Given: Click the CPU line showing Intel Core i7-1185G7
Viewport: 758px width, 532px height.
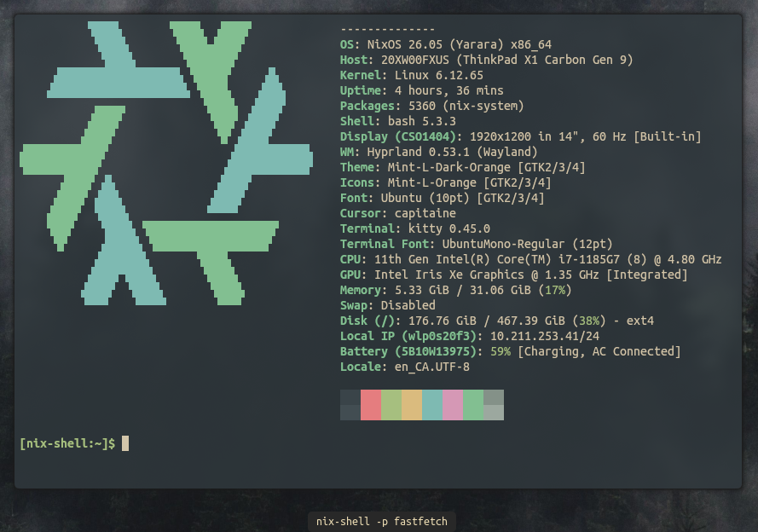Looking at the screenshot, I should pos(530,259).
